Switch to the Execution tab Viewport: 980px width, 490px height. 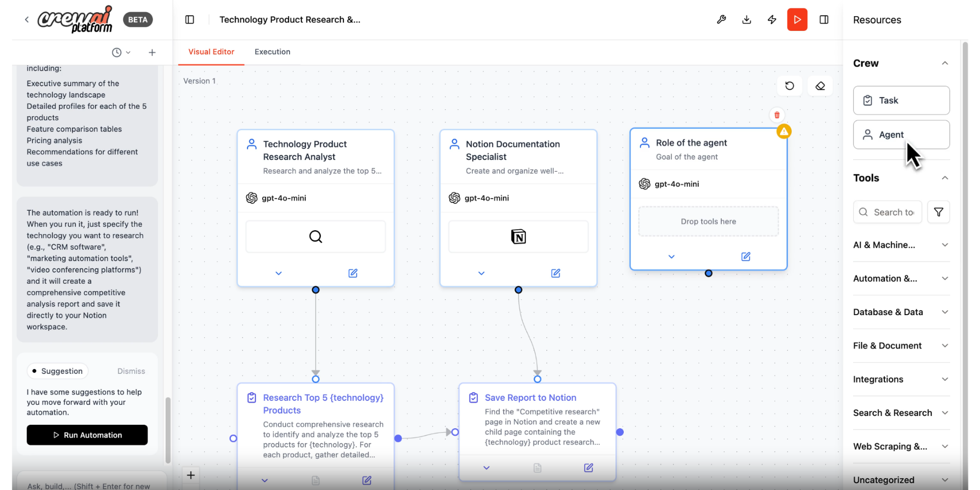tap(272, 51)
